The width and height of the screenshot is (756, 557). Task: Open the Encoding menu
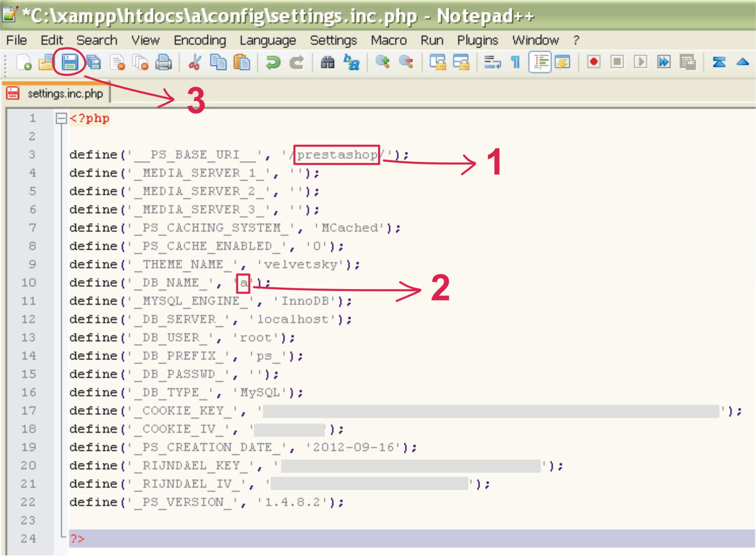point(200,40)
